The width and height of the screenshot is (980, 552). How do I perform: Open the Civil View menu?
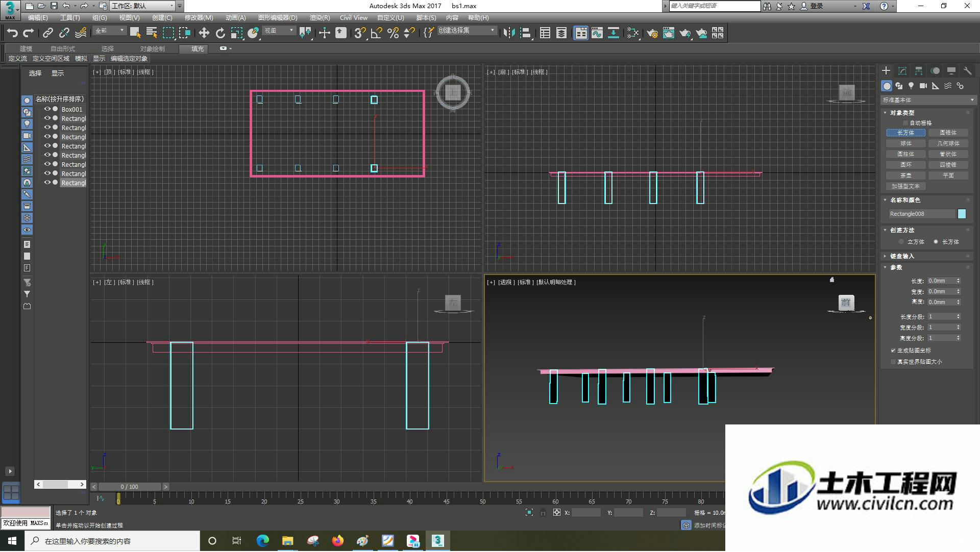pyautogui.click(x=353, y=17)
